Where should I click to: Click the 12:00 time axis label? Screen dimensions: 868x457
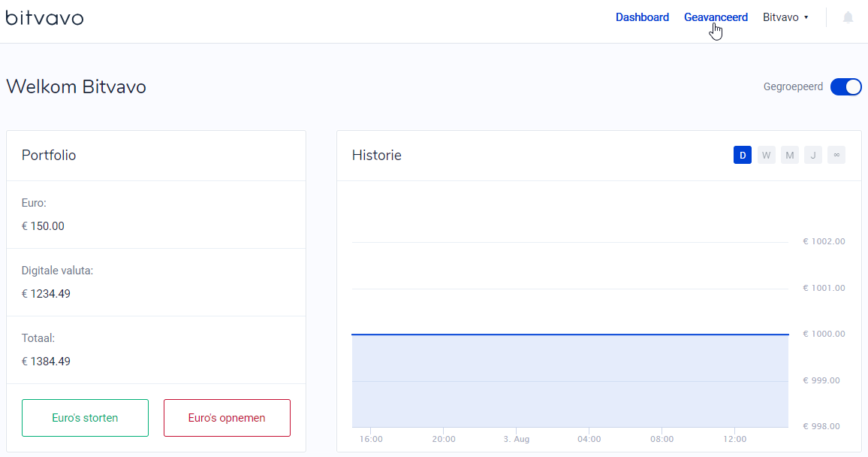click(x=734, y=439)
